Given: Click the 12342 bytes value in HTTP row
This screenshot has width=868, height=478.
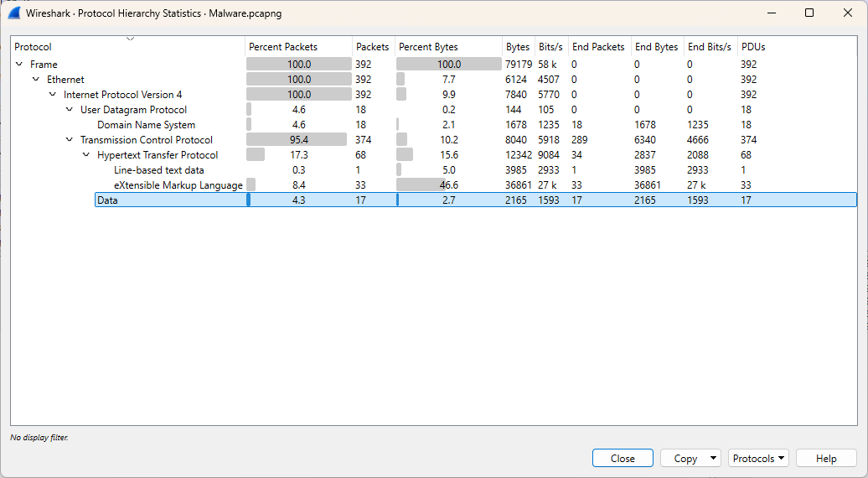Looking at the screenshot, I should [x=518, y=154].
